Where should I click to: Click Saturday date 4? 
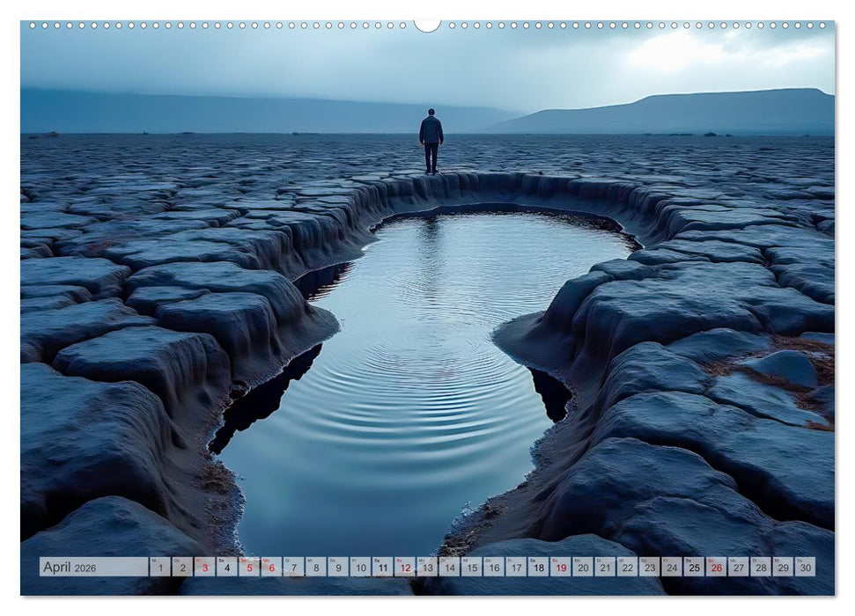(226, 568)
